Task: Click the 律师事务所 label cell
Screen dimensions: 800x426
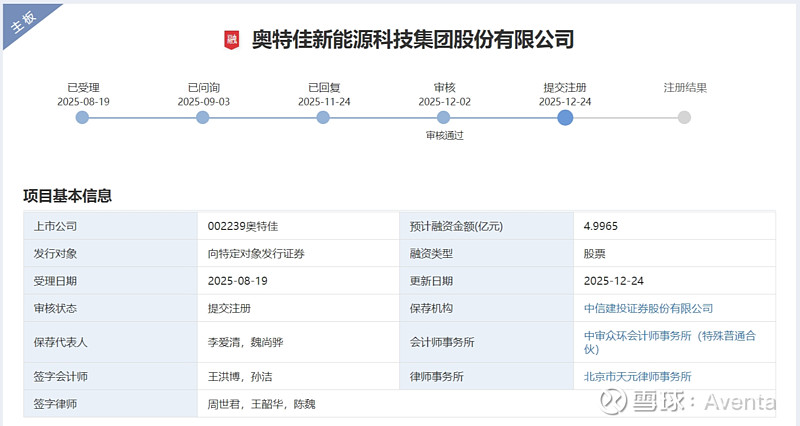Action: click(x=487, y=377)
